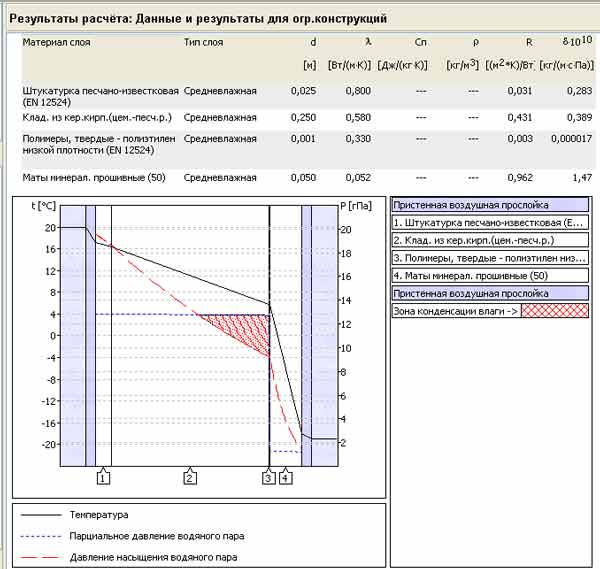Click the 'ρ' density column header
Screen dimensions: 600x569
(476, 42)
